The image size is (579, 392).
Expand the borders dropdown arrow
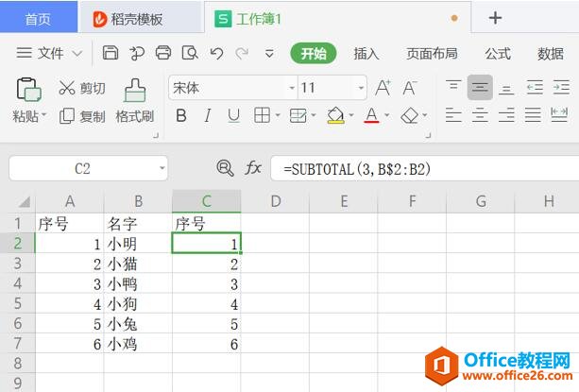pos(278,115)
